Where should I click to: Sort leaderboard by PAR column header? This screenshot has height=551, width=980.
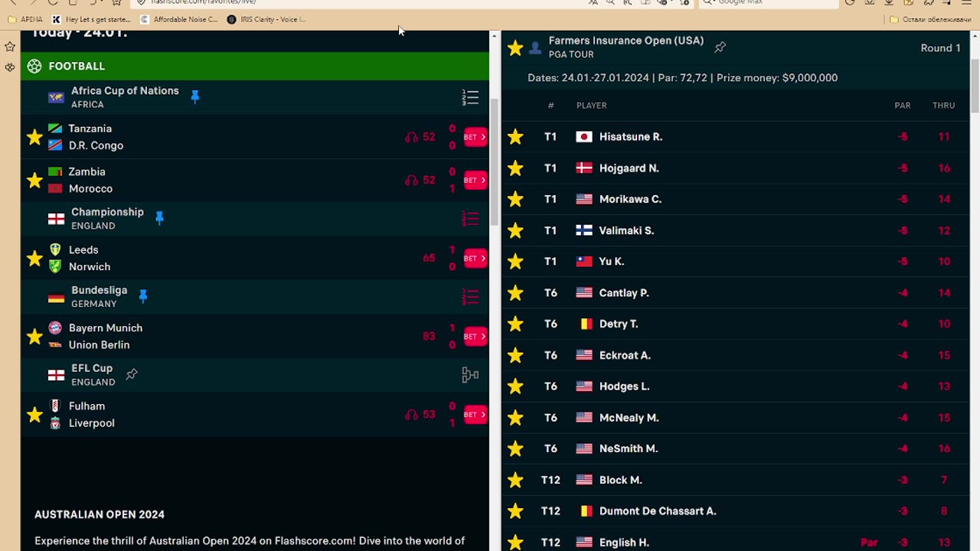[x=903, y=106]
